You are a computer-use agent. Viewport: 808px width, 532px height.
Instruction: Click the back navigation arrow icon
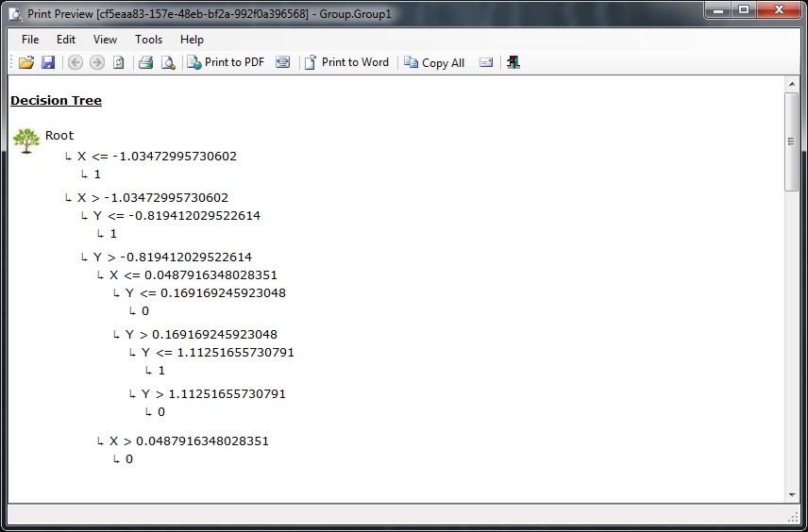(x=75, y=63)
